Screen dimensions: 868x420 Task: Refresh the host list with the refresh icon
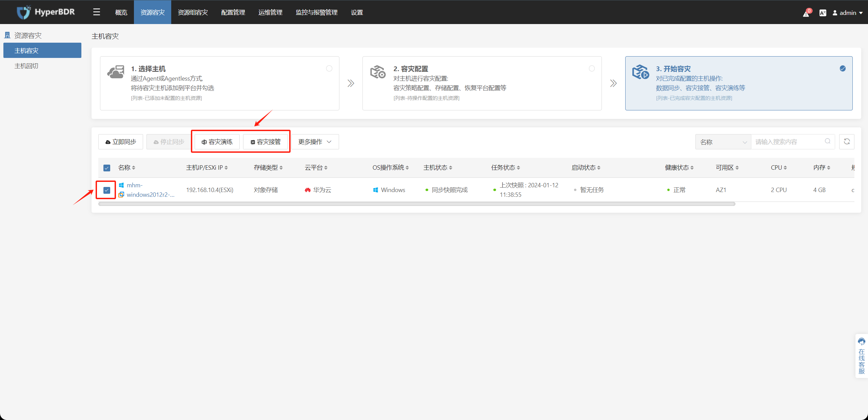[x=847, y=142]
